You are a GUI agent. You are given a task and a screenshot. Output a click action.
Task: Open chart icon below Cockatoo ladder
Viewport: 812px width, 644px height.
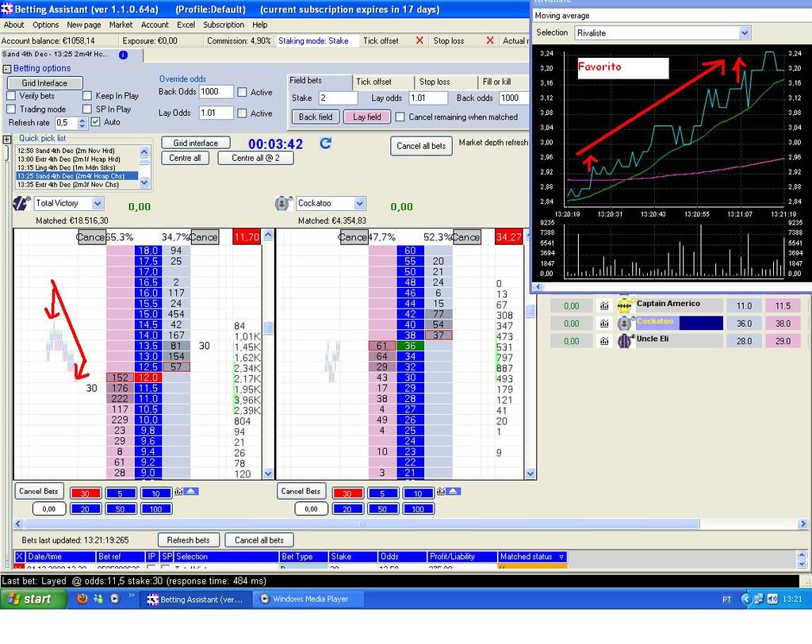441,491
